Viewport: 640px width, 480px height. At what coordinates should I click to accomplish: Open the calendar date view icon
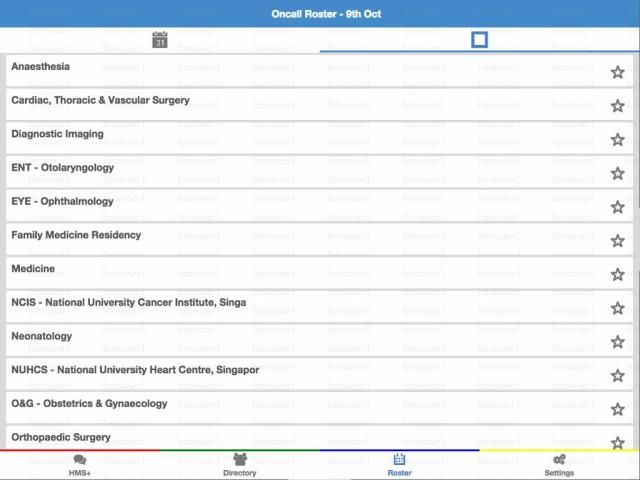click(160, 40)
